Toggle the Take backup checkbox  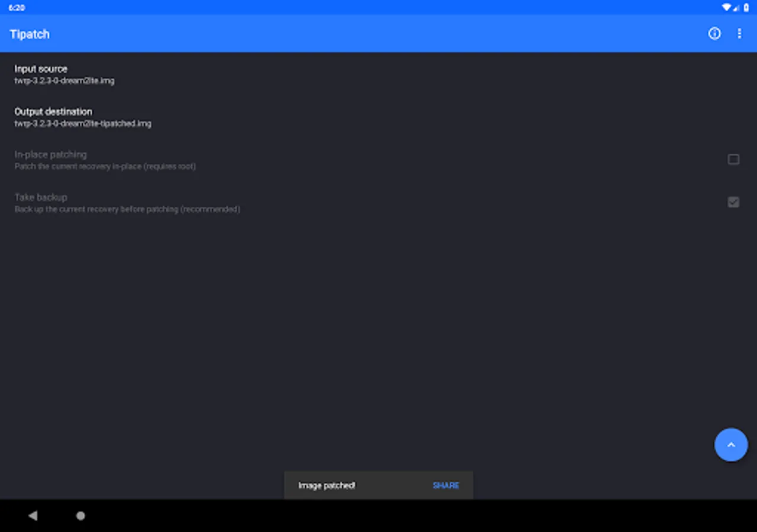click(x=733, y=202)
